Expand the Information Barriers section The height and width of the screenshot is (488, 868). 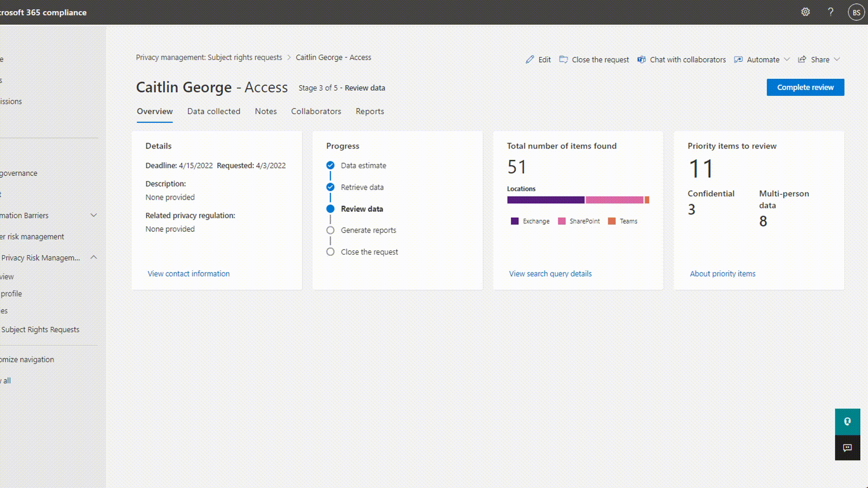94,215
